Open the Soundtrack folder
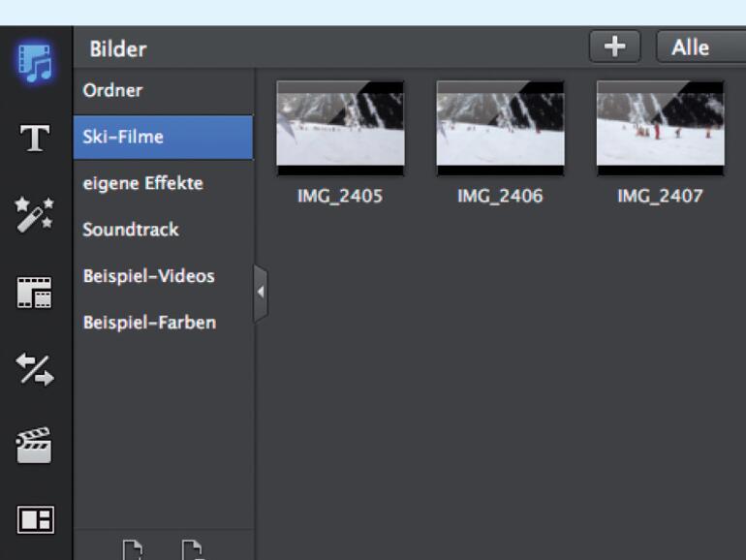The width and height of the screenshot is (746, 560). click(x=163, y=230)
